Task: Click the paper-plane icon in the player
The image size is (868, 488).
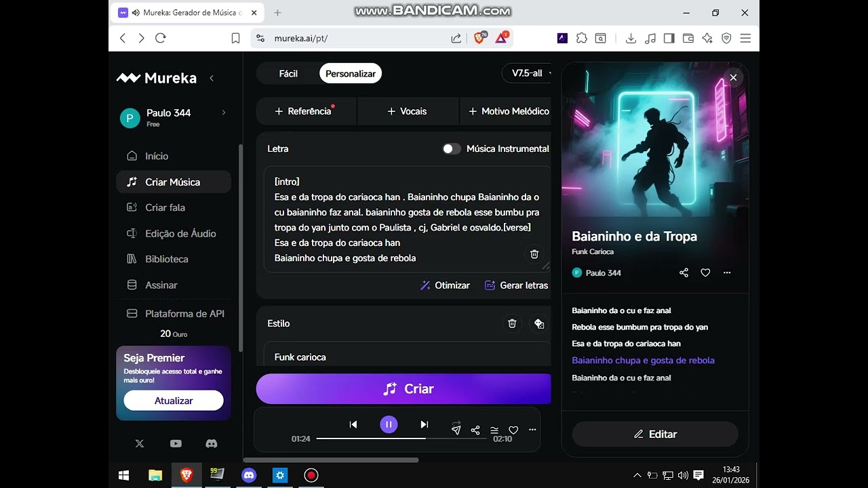Action: click(x=456, y=430)
